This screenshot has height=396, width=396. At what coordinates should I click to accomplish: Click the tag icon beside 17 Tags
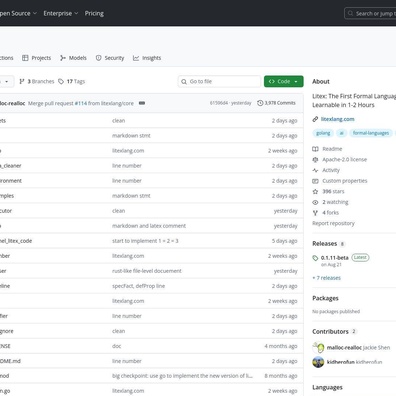pos(61,81)
